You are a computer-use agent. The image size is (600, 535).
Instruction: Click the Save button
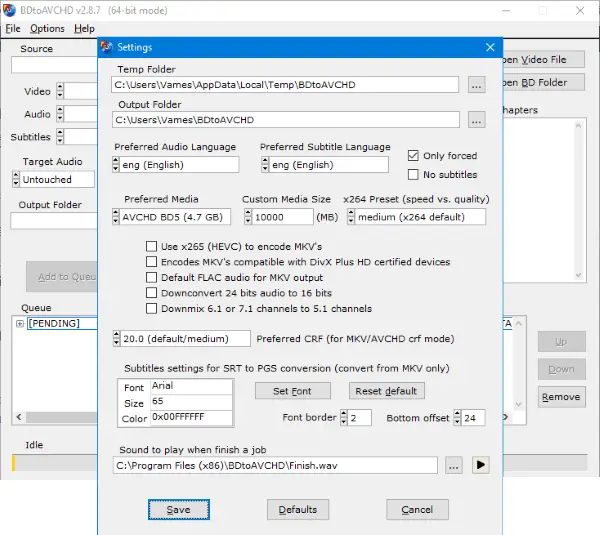click(179, 510)
